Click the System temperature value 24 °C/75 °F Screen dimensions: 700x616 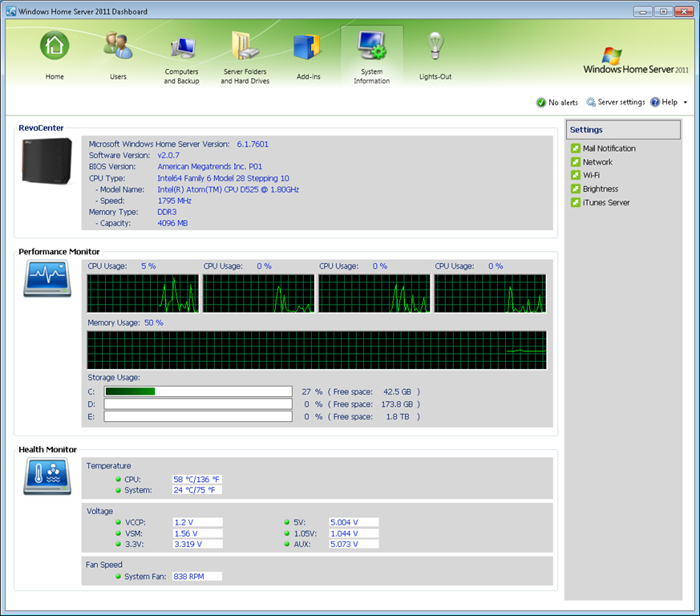point(197,490)
